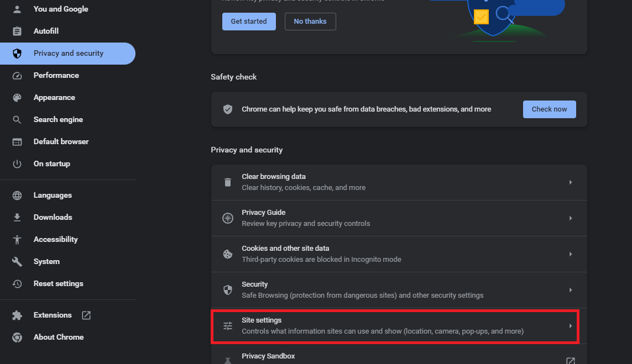The height and width of the screenshot is (364, 632).
Task: Click the System wrench icon
Action: pos(17,262)
